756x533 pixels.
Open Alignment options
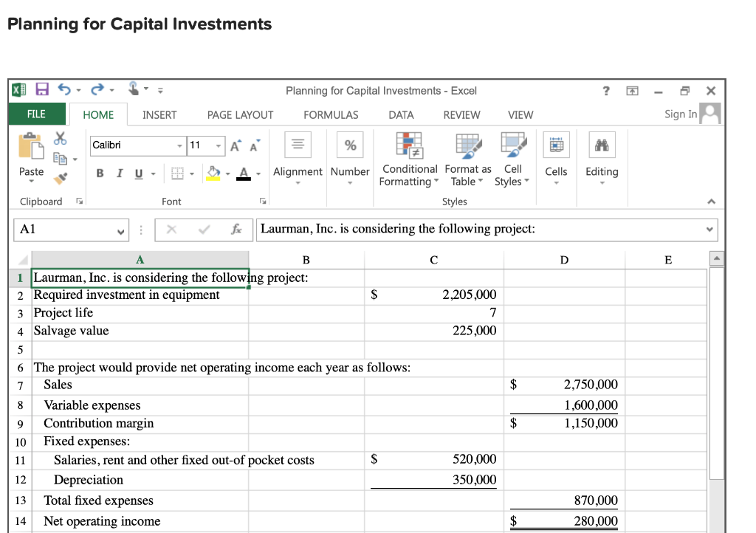[x=298, y=158]
